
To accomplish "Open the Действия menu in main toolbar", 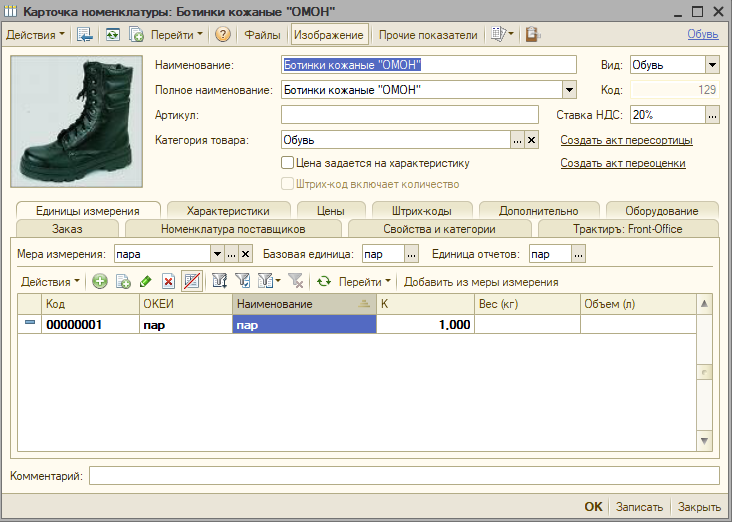I will point(35,34).
